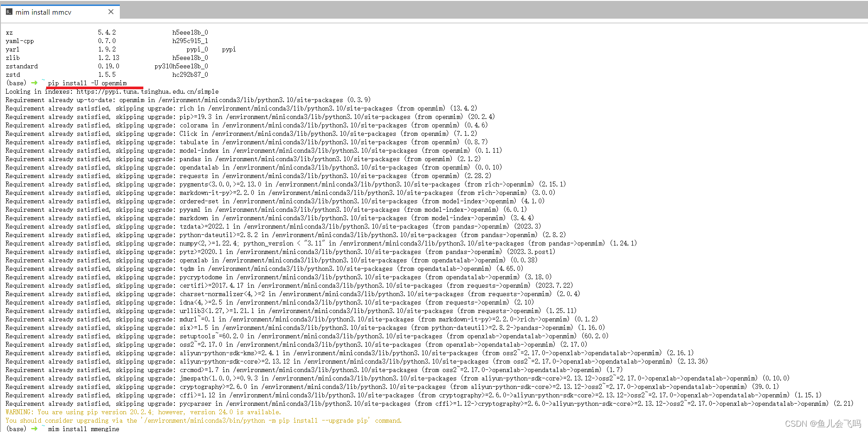
Task: Click the green arrow before pip install command
Action: click(x=35, y=83)
